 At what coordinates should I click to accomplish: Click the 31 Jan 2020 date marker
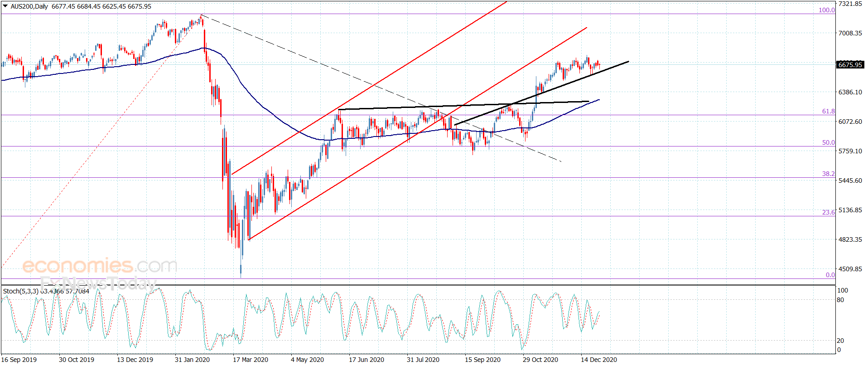tap(193, 360)
